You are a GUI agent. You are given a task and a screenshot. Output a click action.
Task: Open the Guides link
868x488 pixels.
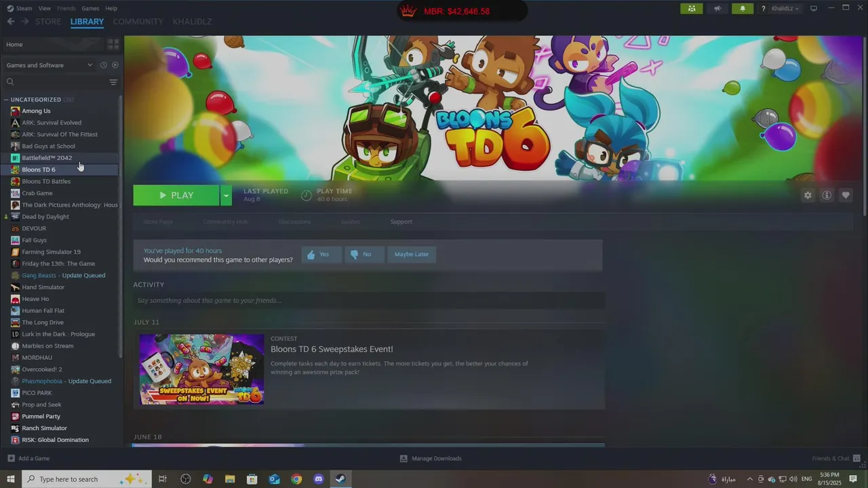point(351,222)
